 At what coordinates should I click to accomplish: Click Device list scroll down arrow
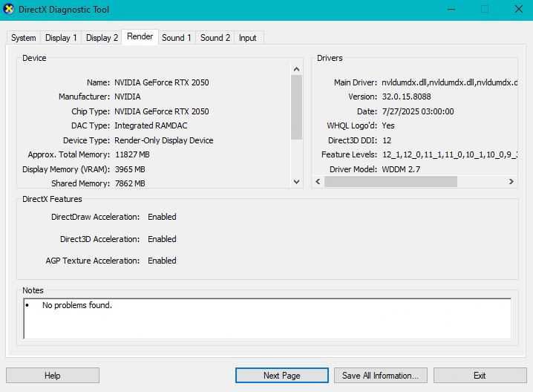[296, 182]
